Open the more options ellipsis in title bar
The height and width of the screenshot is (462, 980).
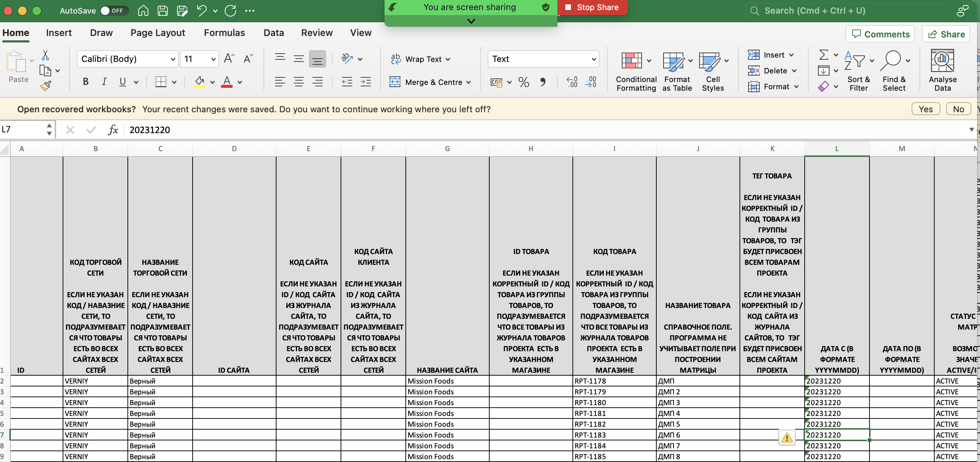[250, 11]
